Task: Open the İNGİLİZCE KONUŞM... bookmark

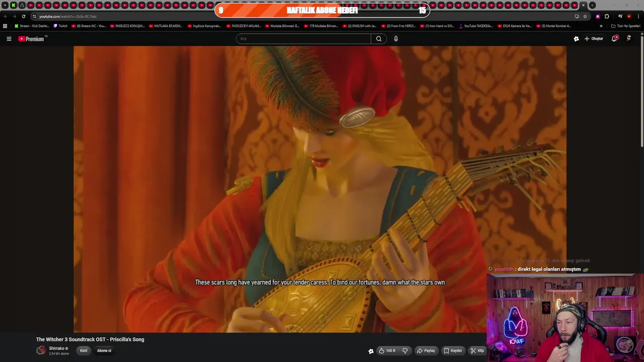Action: coord(127,26)
